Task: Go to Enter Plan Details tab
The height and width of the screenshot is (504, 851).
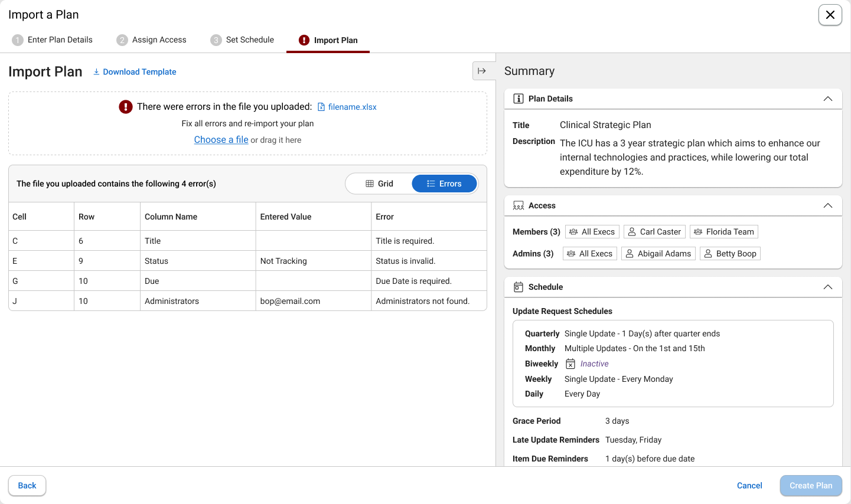Action: pos(52,40)
